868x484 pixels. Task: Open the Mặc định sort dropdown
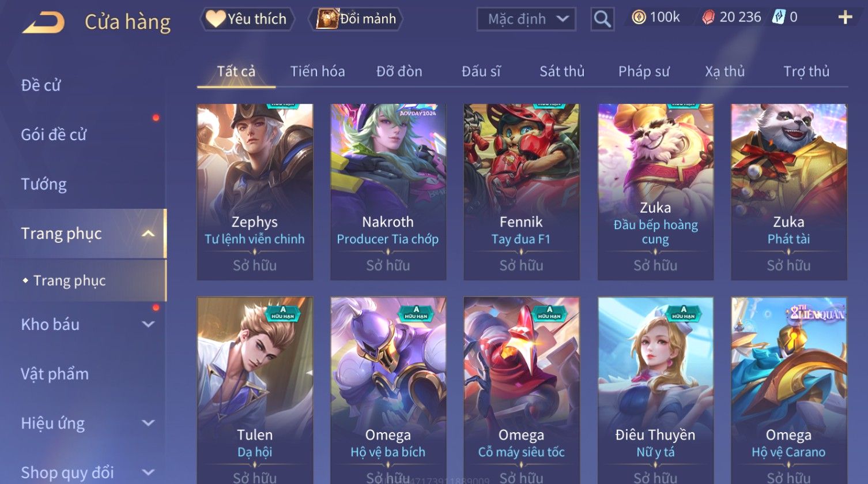click(x=526, y=19)
